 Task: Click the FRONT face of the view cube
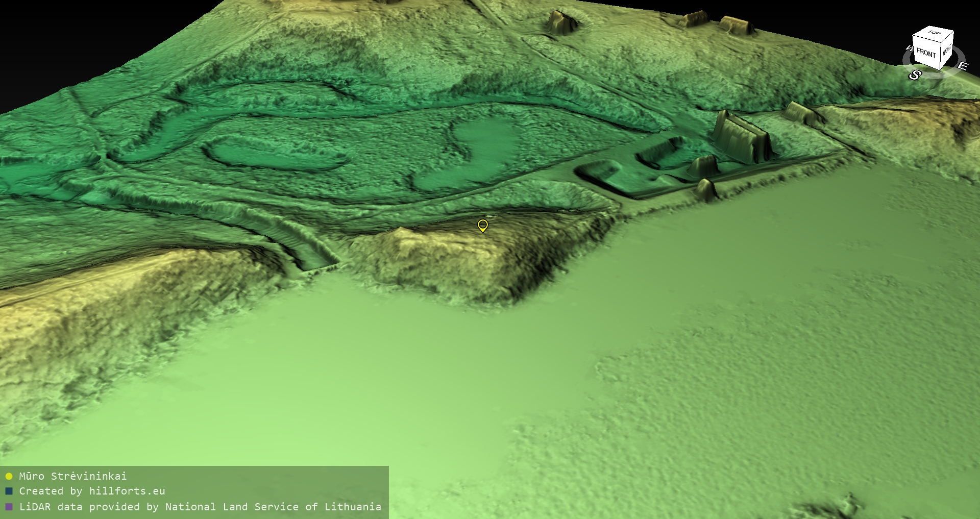tap(926, 53)
